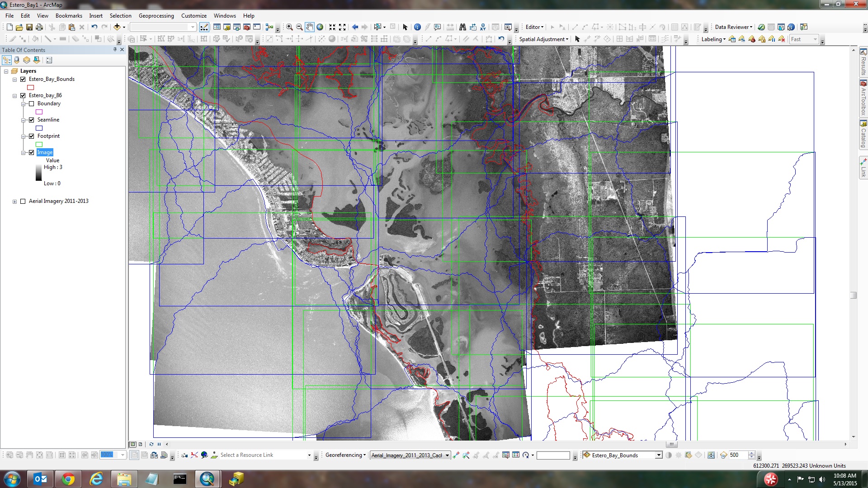Open the Editor toolbar menu
Image resolution: width=868 pixels, height=488 pixels.
[x=534, y=27]
